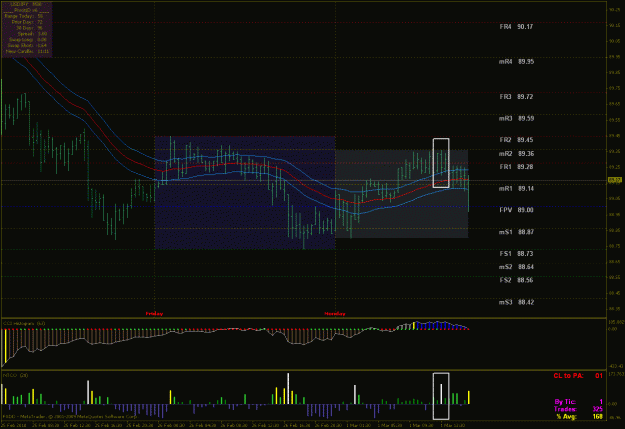Select the mR3 89.59 level label
The image size is (625, 429).
[x=517, y=118]
